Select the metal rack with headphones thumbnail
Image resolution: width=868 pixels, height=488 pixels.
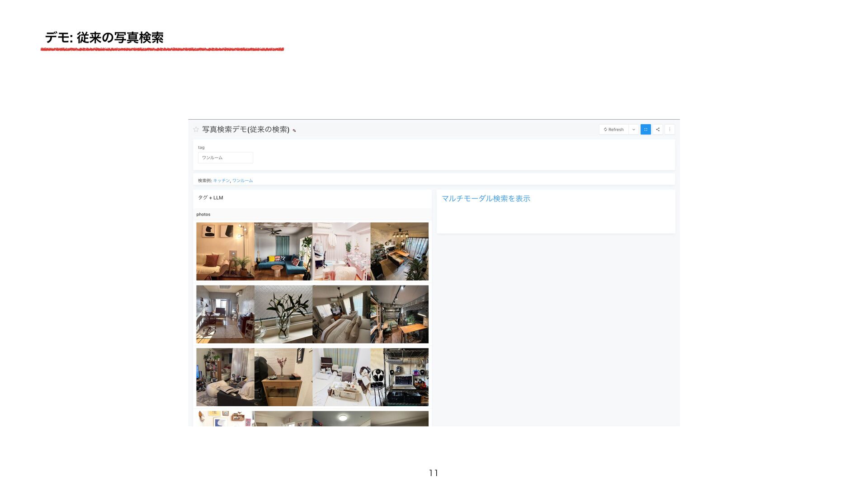point(399,377)
